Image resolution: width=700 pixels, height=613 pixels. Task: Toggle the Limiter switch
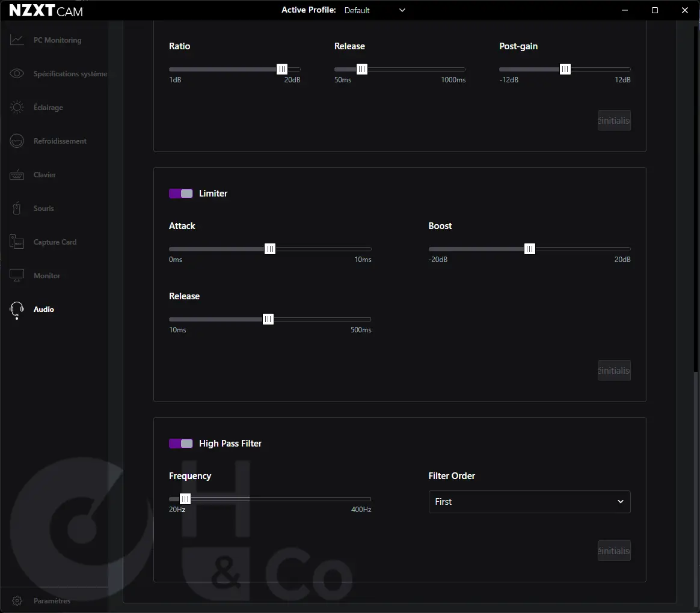coord(181,194)
